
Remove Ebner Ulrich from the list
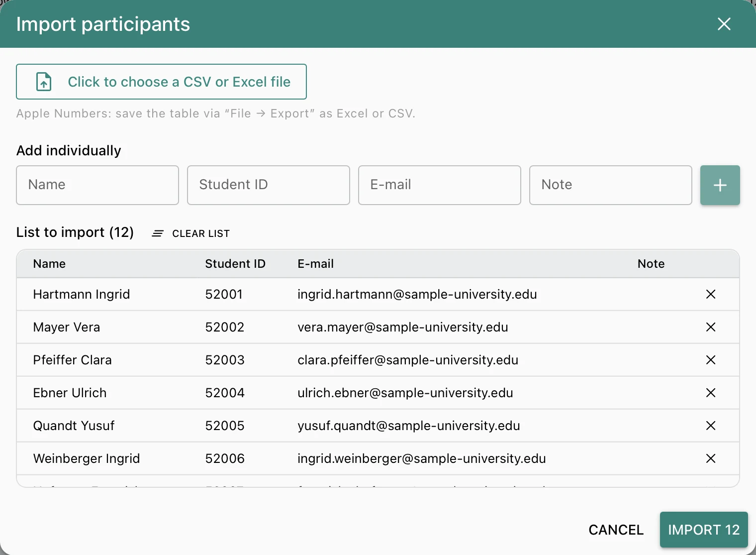tap(711, 393)
